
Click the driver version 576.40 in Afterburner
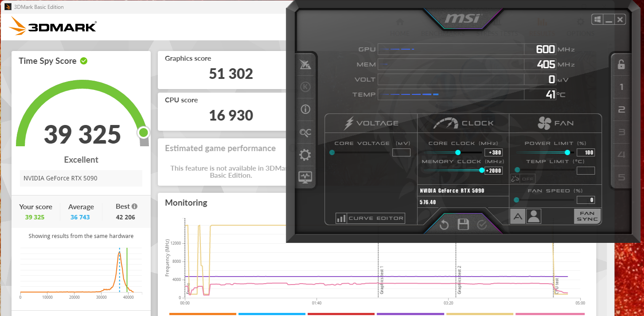click(428, 202)
